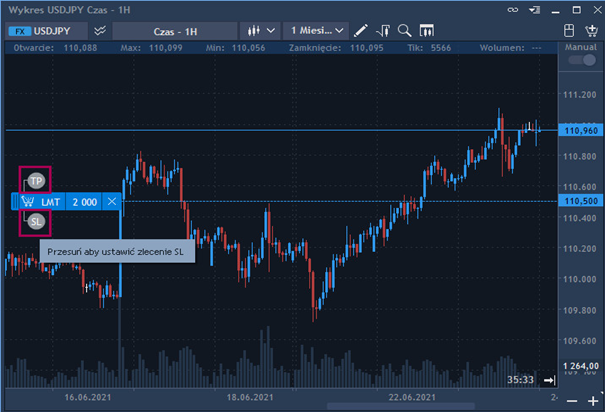Screen dimensions: 605x412
Task: Click the TP take-profit handle
Action: [x=36, y=181]
